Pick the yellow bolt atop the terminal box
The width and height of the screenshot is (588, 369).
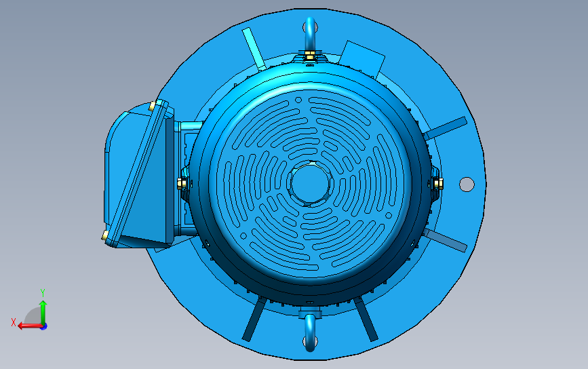152,106
